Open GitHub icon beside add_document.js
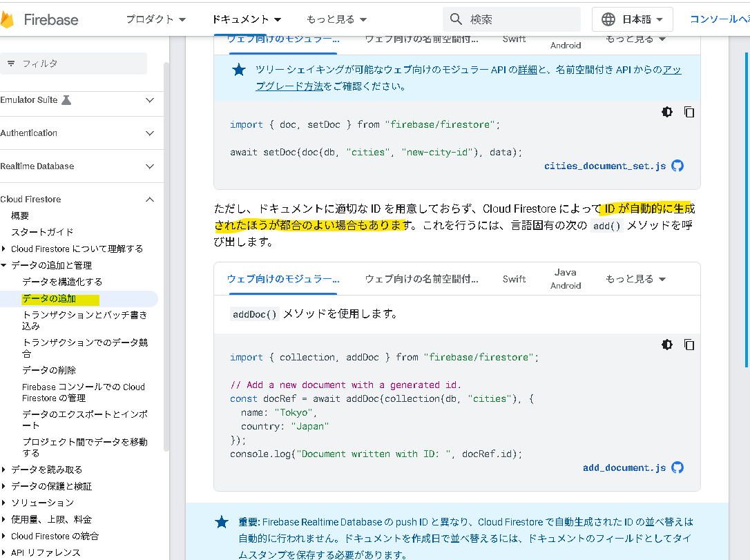Image resolution: width=750 pixels, height=560 pixels. point(677,467)
